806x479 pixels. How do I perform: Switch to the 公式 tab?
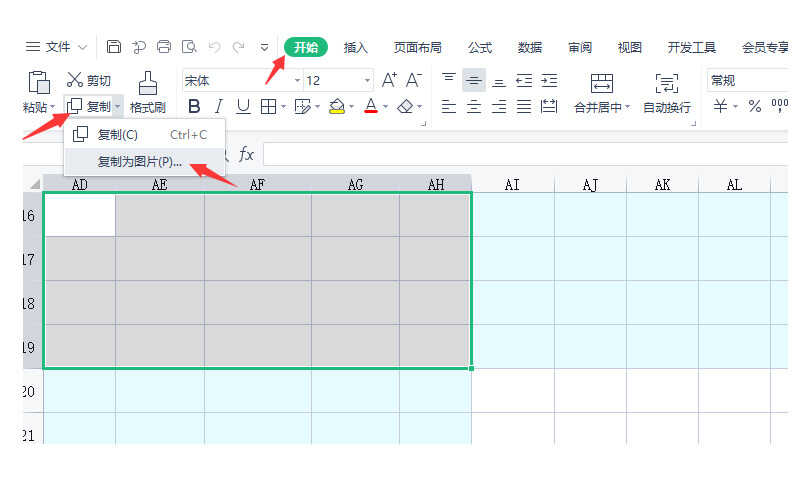coord(480,47)
